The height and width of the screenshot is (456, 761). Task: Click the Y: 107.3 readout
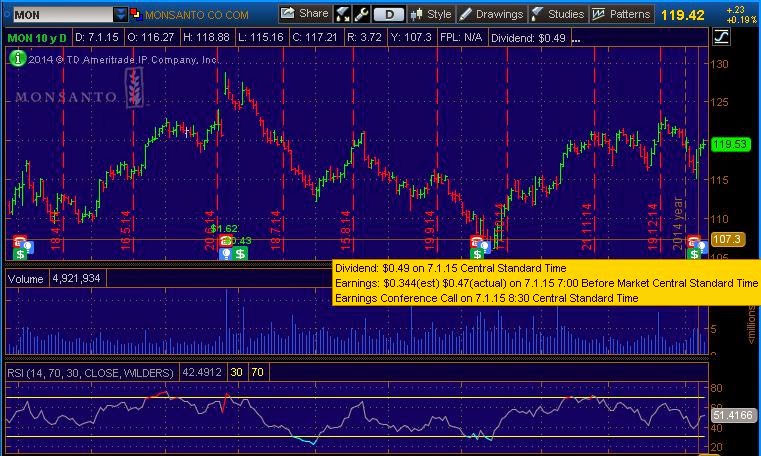pyautogui.click(x=411, y=37)
